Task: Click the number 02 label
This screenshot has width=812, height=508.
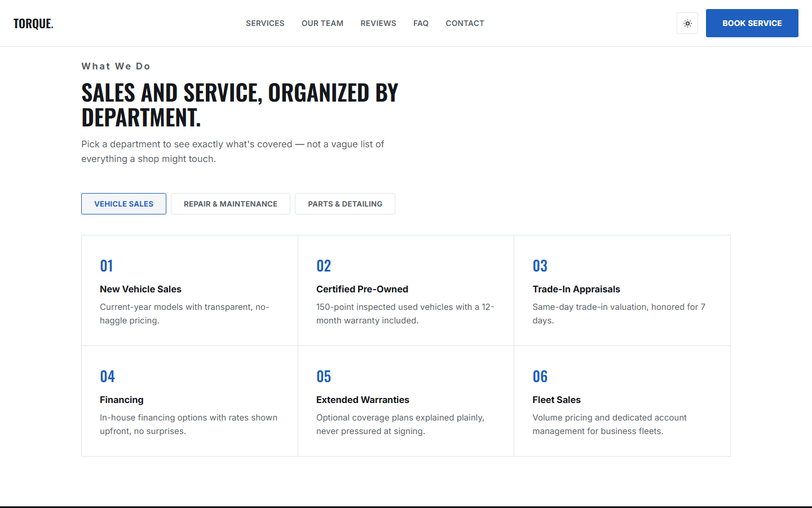Action: click(x=324, y=266)
